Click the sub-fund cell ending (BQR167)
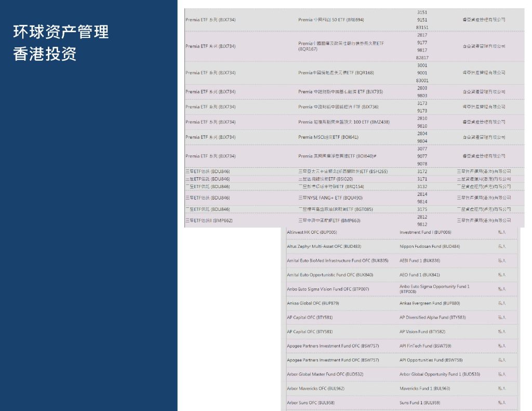 click(x=341, y=46)
